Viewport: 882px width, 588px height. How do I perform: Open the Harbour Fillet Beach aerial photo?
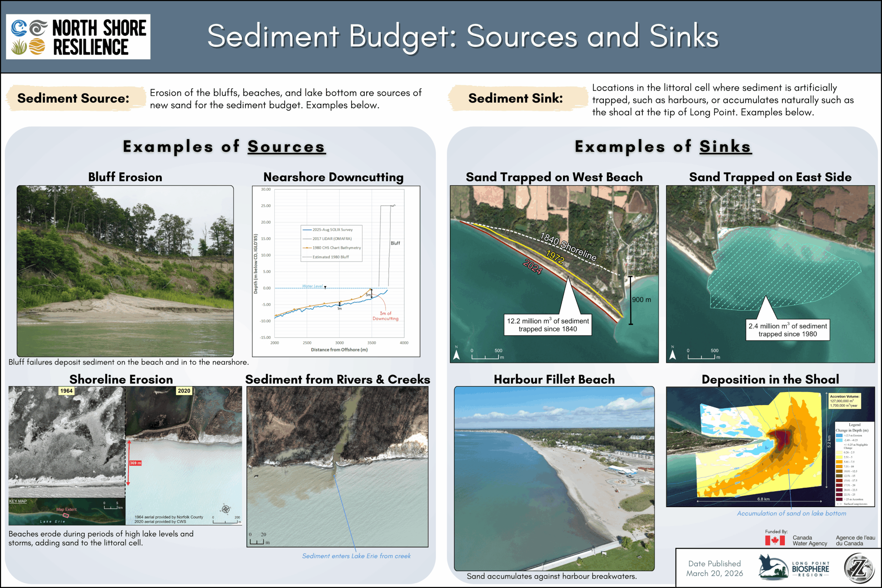click(554, 478)
